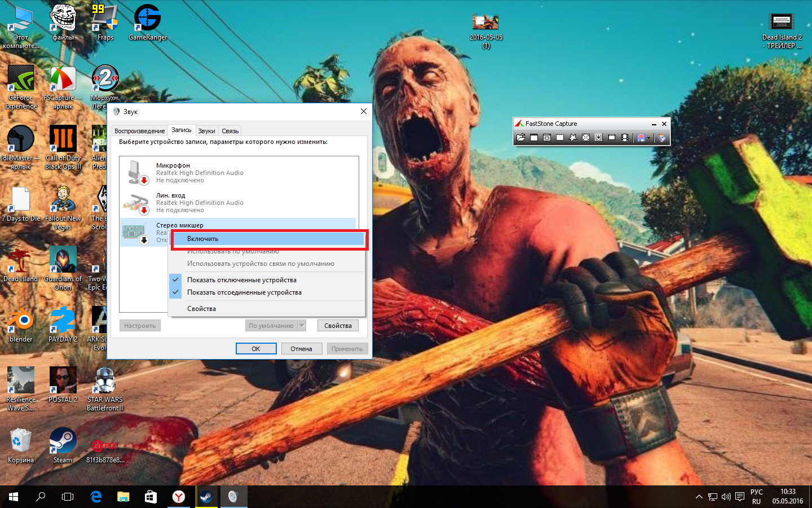
Task: Open FastStone Capture settings
Action: coord(661,138)
